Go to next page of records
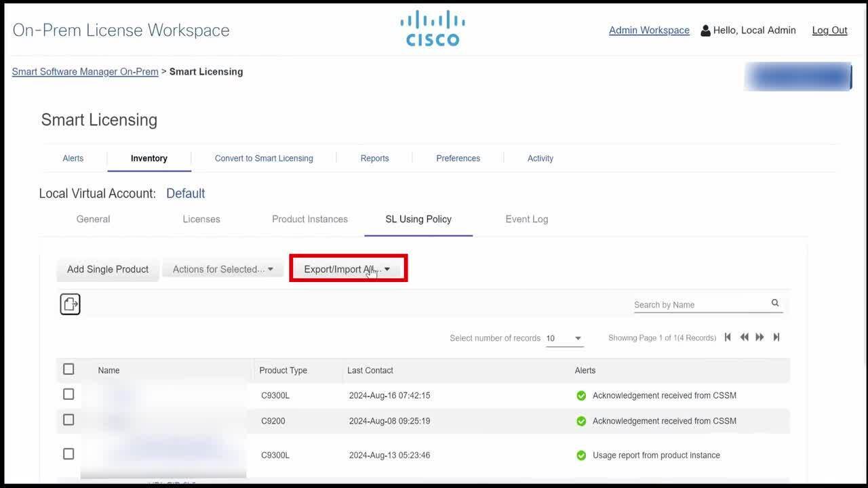 coord(759,337)
